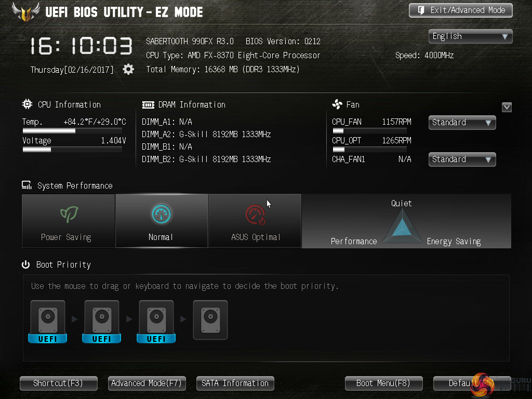
Task: Click the temperature +84.2°F/+29.0°C value
Action: (x=95, y=122)
